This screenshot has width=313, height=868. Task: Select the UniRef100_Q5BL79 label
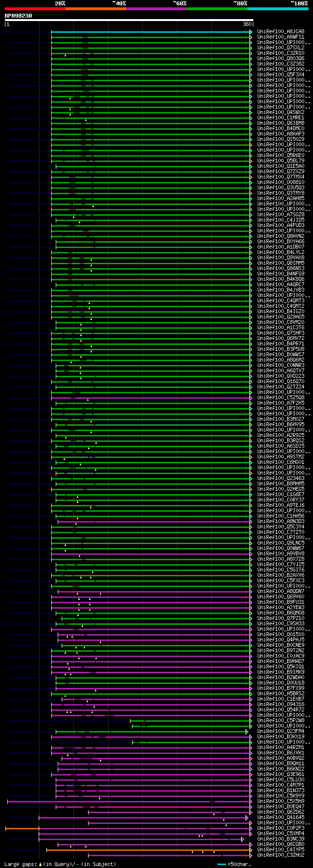click(x=281, y=161)
